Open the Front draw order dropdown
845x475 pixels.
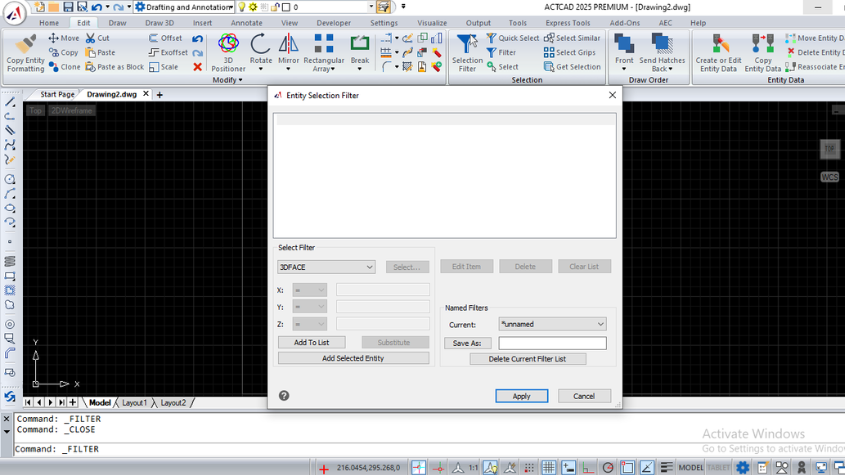(x=624, y=69)
